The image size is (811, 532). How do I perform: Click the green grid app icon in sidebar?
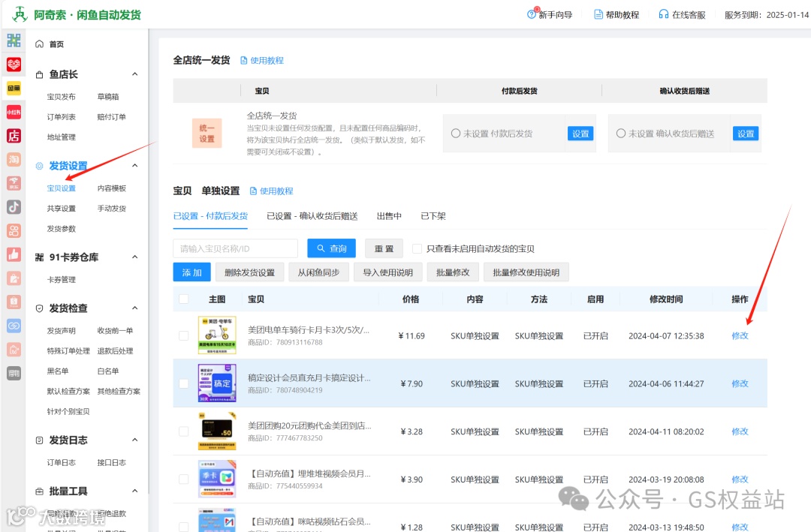pos(14,41)
